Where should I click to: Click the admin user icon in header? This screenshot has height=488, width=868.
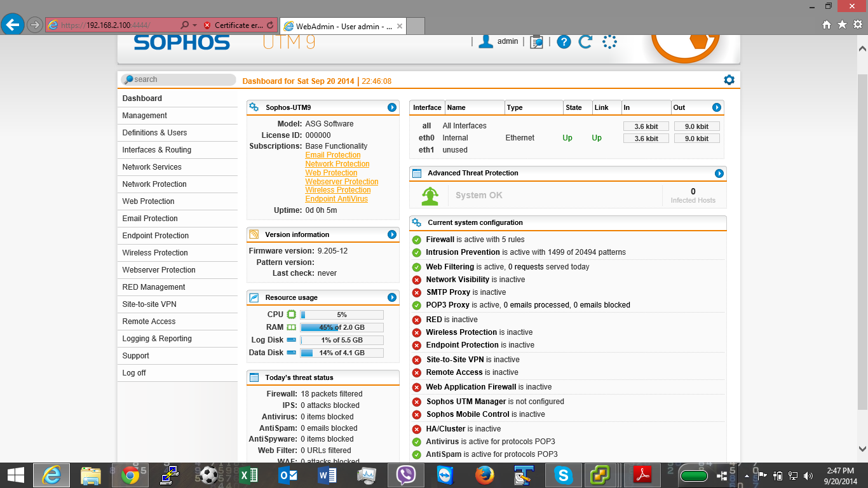click(x=486, y=41)
